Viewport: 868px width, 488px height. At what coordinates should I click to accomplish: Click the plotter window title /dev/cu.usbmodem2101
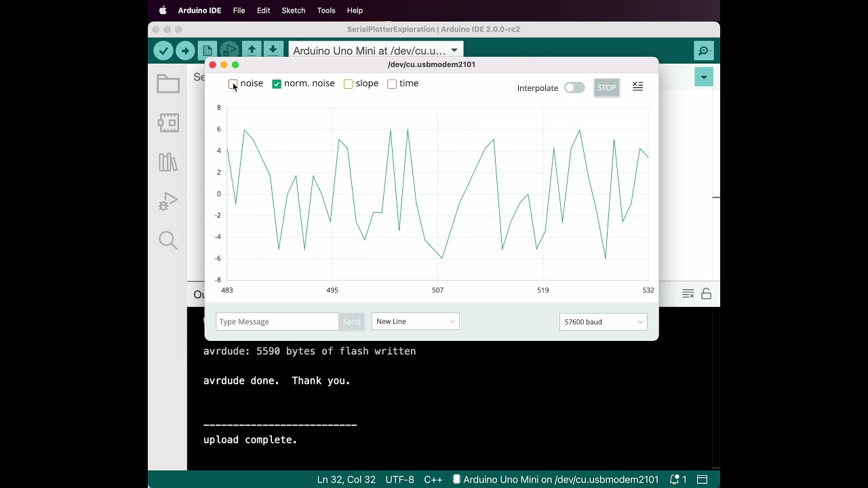(x=431, y=64)
